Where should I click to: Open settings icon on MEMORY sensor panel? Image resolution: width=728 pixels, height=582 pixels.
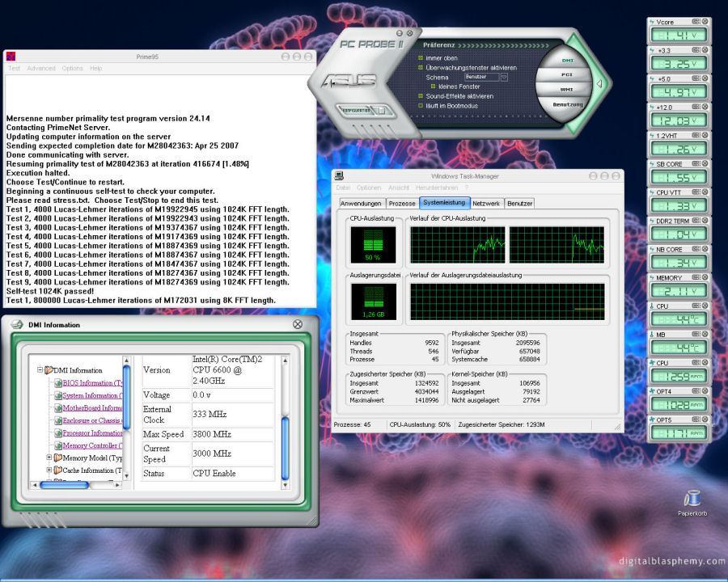point(696,277)
